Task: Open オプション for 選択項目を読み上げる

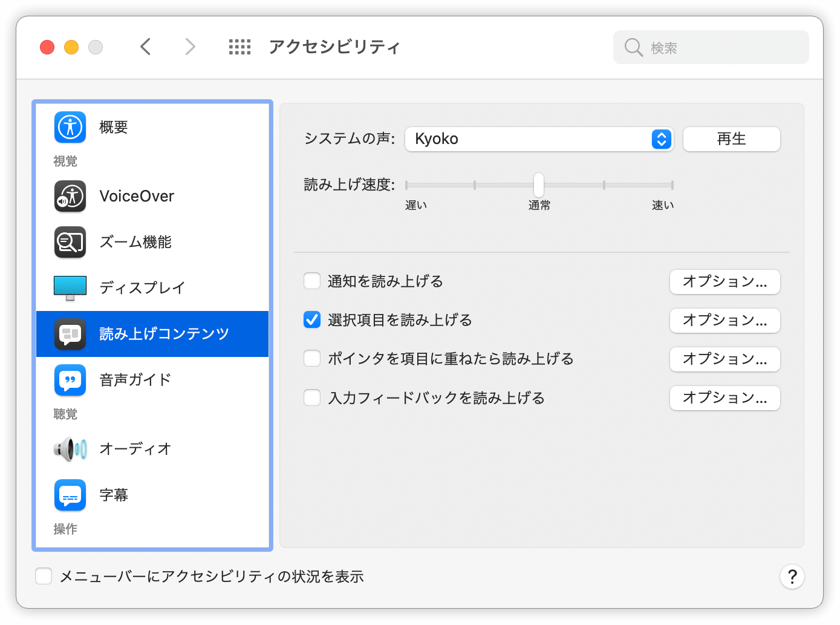Action: [725, 321]
